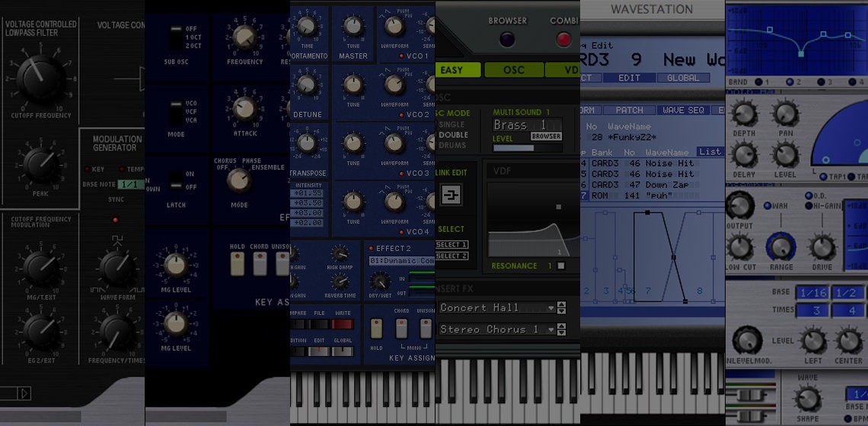Click the DRY/WET knob on Mono/Poly
This screenshot has height=426, width=868.
pyautogui.click(x=380, y=282)
